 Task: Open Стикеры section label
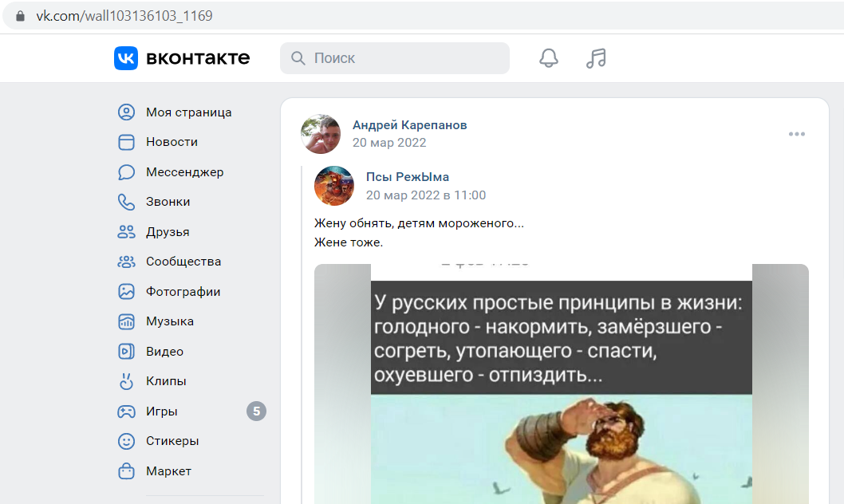[172, 441]
